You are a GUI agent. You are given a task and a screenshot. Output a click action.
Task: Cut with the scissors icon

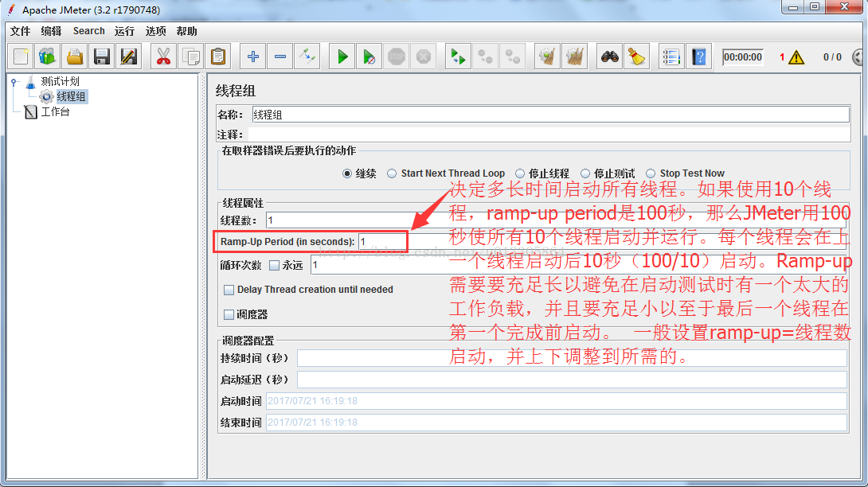[x=164, y=56]
